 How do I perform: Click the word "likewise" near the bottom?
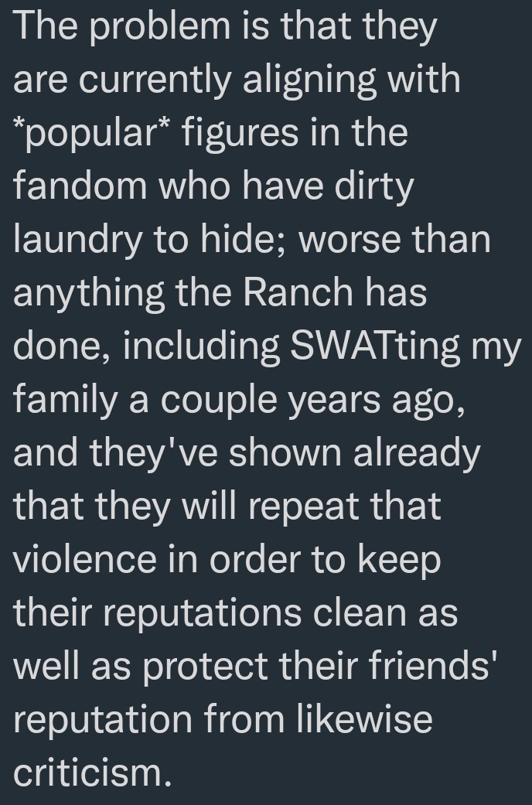(x=365, y=719)
